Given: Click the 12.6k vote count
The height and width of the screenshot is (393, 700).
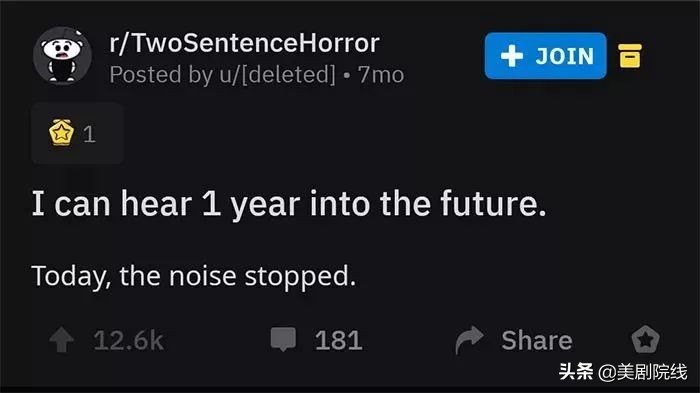Looking at the screenshot, I should pyautogui.click(x=129, y=341).
